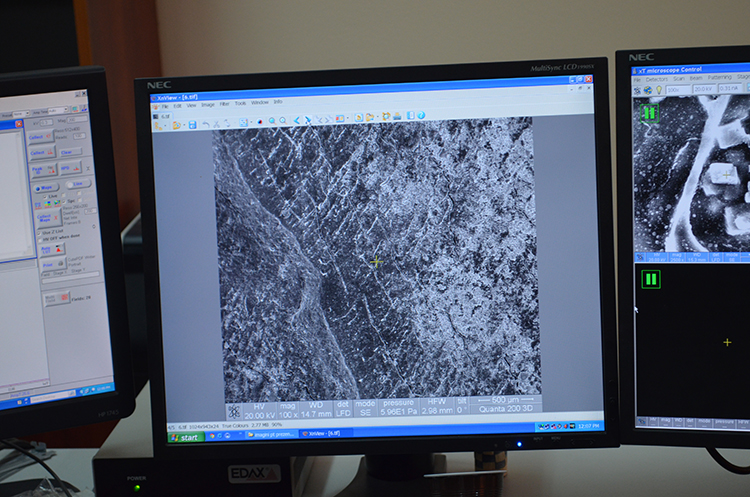The height and width of the screenshot is (497, 750).
Task: Open the Amp Time dropdown in EDAX panel
Action: coord(58,110)
